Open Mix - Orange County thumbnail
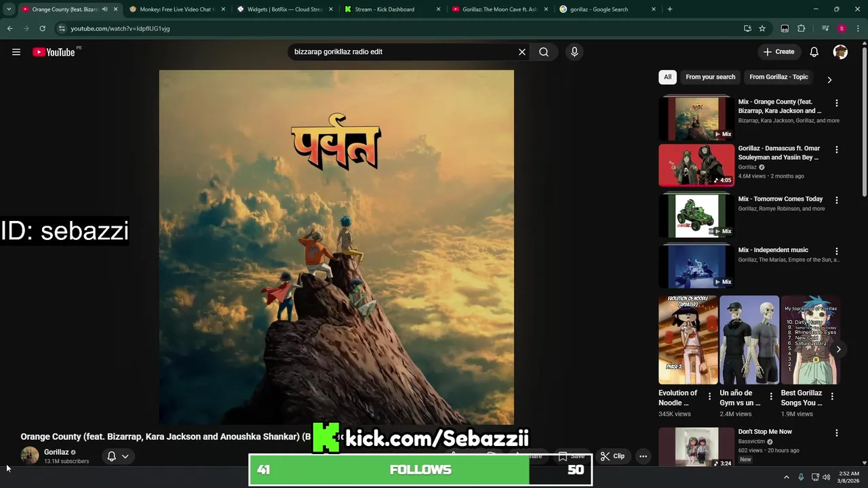Viewport: 868px width, 488px height. pyautogui.click(x=696, y=118)
